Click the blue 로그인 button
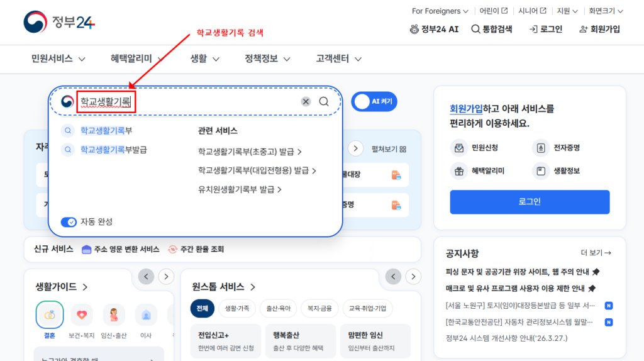Image resolution: width=644 pixels, height=361 pixels. coord(530,202)
